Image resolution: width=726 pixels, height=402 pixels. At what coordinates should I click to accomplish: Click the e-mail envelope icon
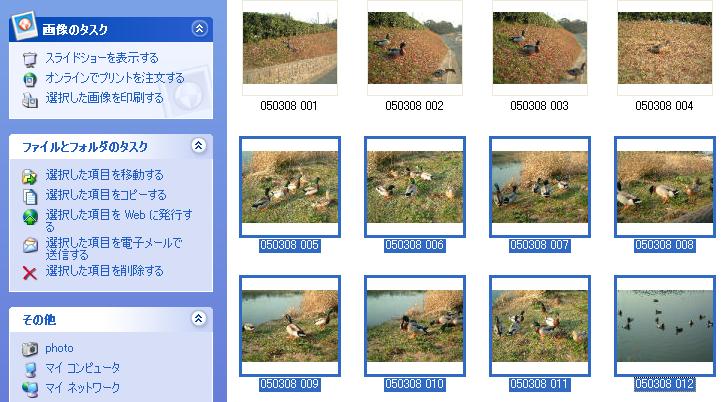pyautogui.click(x=30, y=245)
